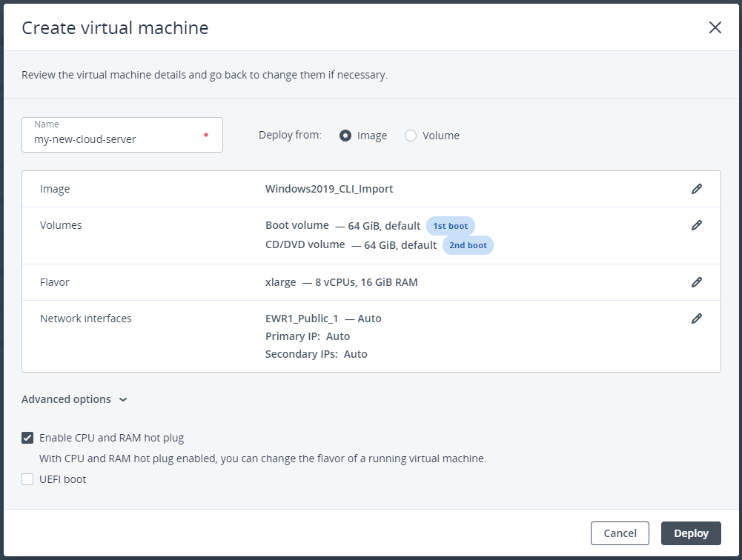Screen dimensions: 742x560
Task: Click the pencil icon in Volumes row
Action: click(x=696, y=225)
